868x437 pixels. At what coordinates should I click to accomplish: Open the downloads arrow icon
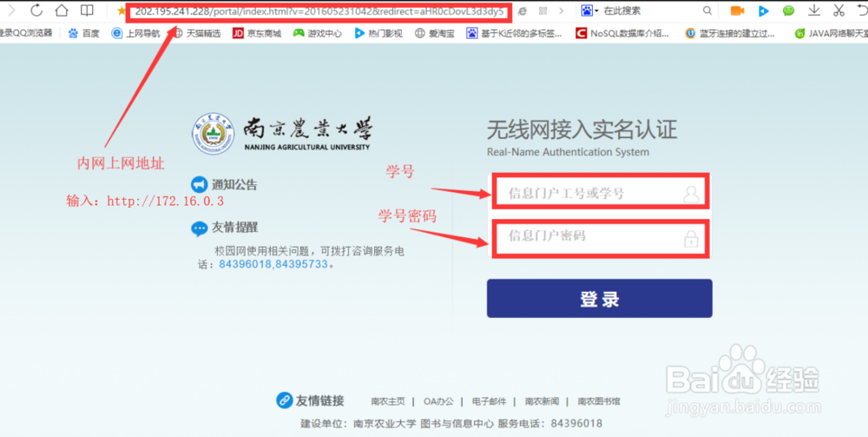(x=814, y=10)
